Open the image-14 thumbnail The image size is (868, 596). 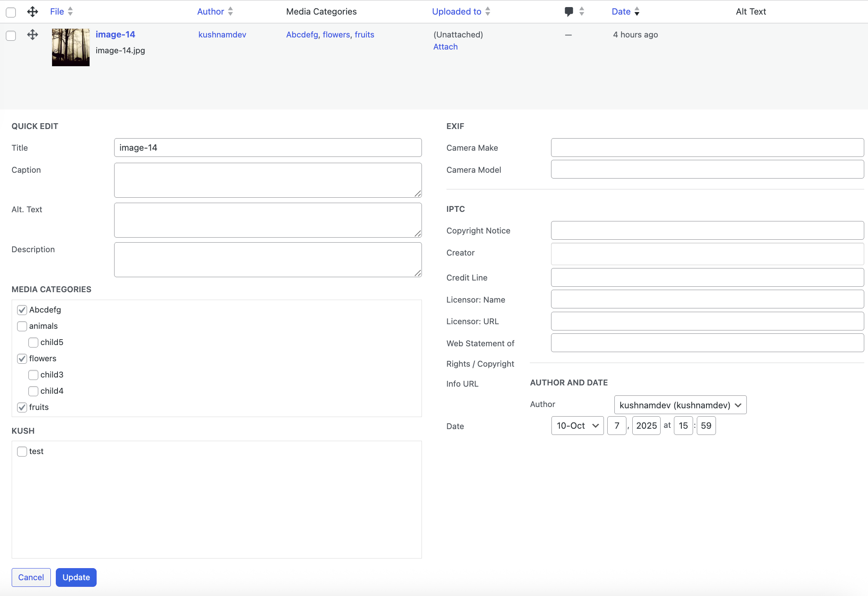pos(71,47)
